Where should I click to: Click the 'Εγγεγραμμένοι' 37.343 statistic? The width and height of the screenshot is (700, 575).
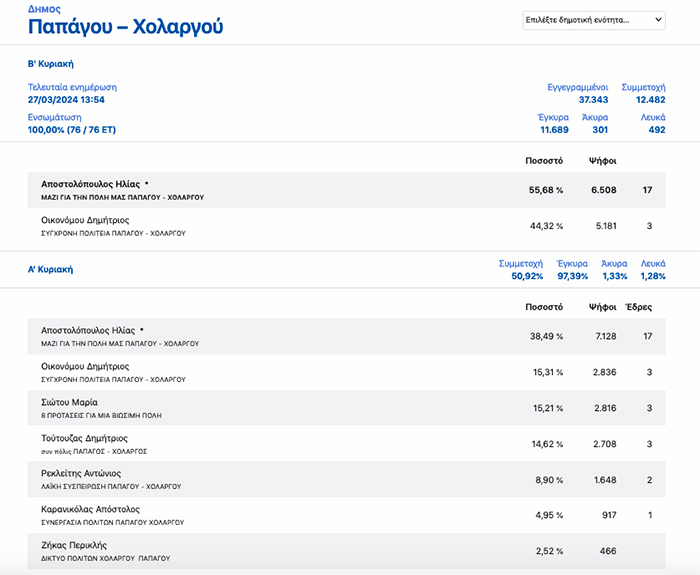(593, 100)
